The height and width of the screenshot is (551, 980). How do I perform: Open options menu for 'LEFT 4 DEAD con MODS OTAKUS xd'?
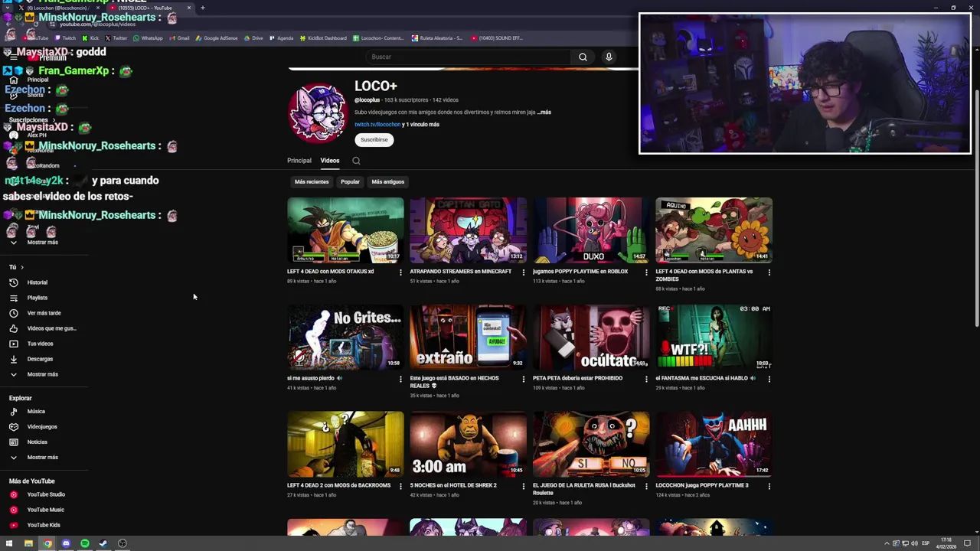pos(400,272)
